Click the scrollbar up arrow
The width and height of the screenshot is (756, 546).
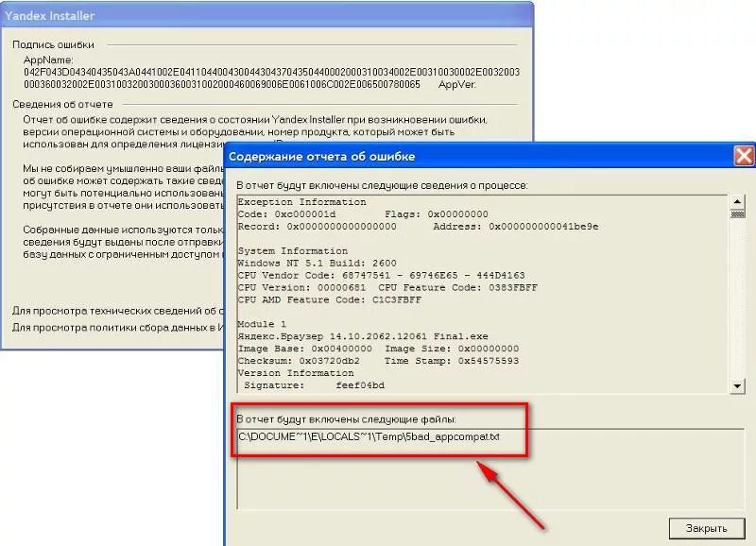click(737, 201)
